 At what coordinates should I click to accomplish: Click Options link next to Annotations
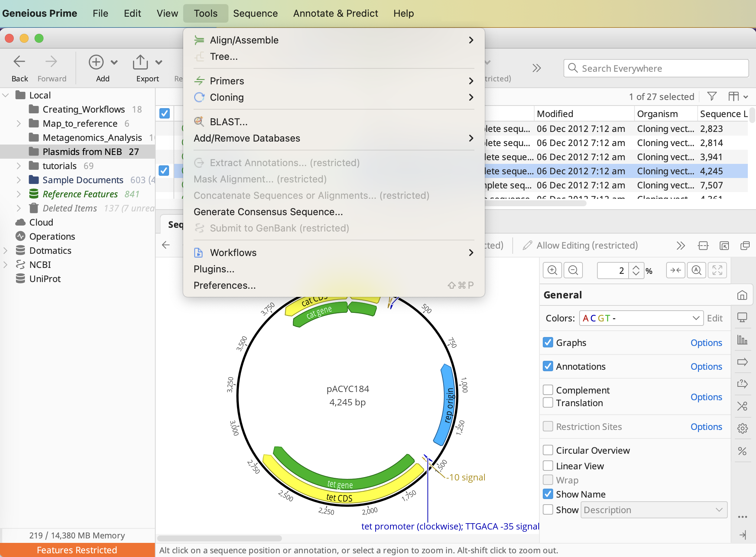click(x=706, y=366)
